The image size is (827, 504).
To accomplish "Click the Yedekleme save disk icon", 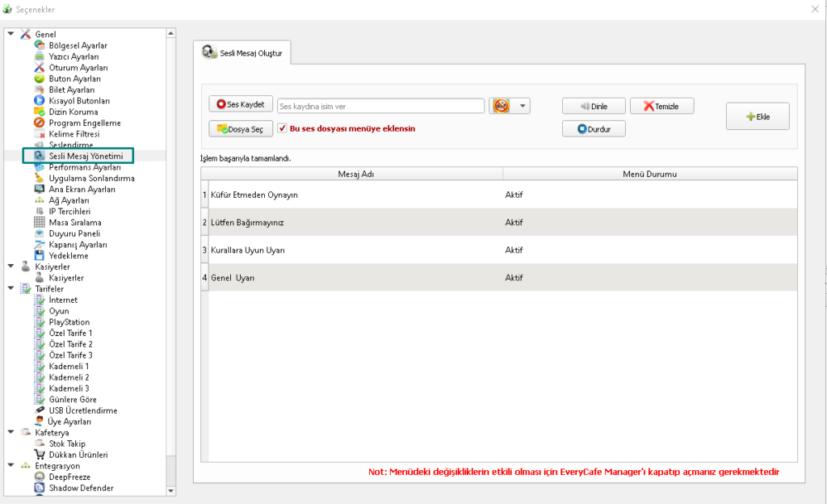I will point(40,256).
